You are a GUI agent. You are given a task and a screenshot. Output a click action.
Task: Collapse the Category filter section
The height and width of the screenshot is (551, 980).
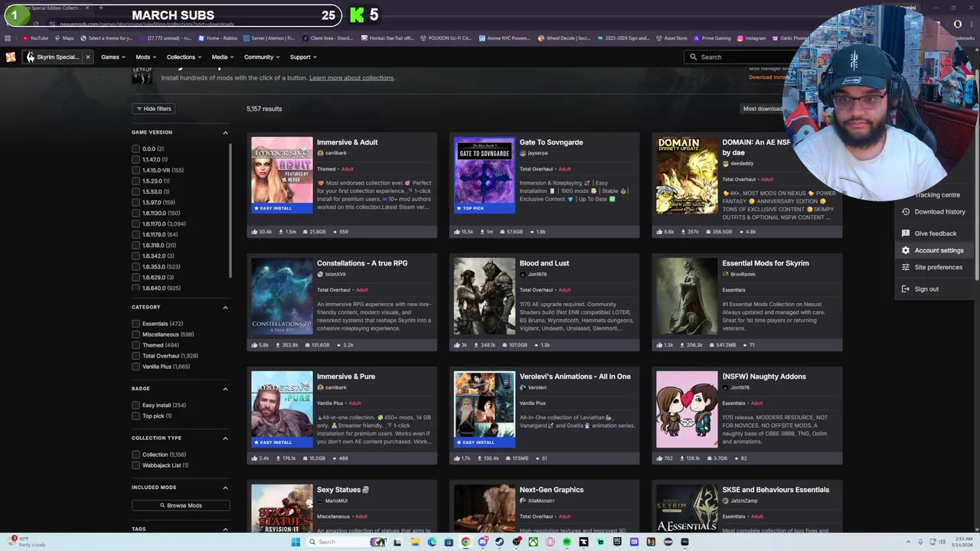[225, 307]
